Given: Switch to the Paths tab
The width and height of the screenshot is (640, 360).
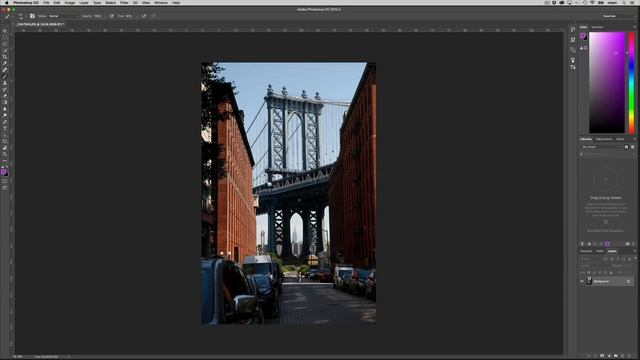Looking at the screenshot, I should [x=600, y=251].
